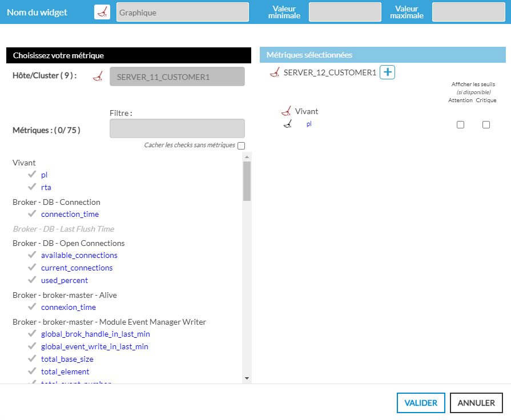
Task: Clear the Hôte/Cluster selection with the broom icon
Action: pos(97,77)
